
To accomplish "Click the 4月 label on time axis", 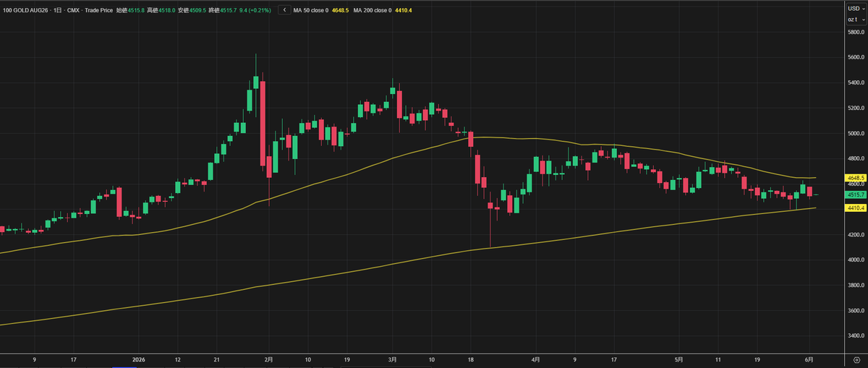I will click(x=535, y=359).
